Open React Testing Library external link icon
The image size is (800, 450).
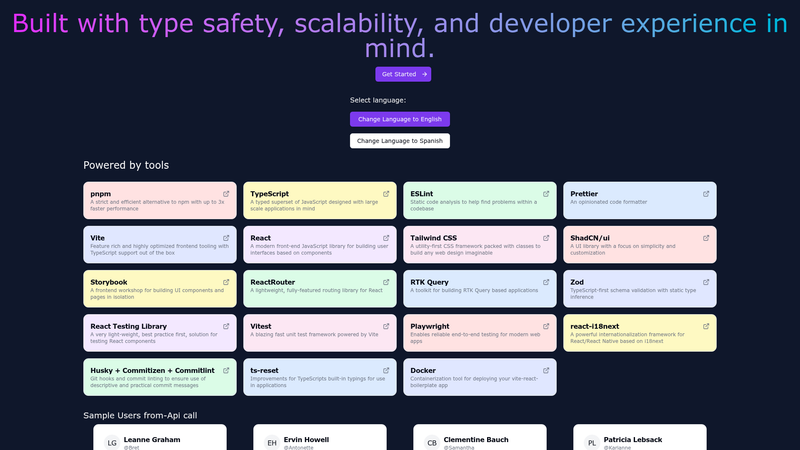pyautogui.click(x=226, y=326)
